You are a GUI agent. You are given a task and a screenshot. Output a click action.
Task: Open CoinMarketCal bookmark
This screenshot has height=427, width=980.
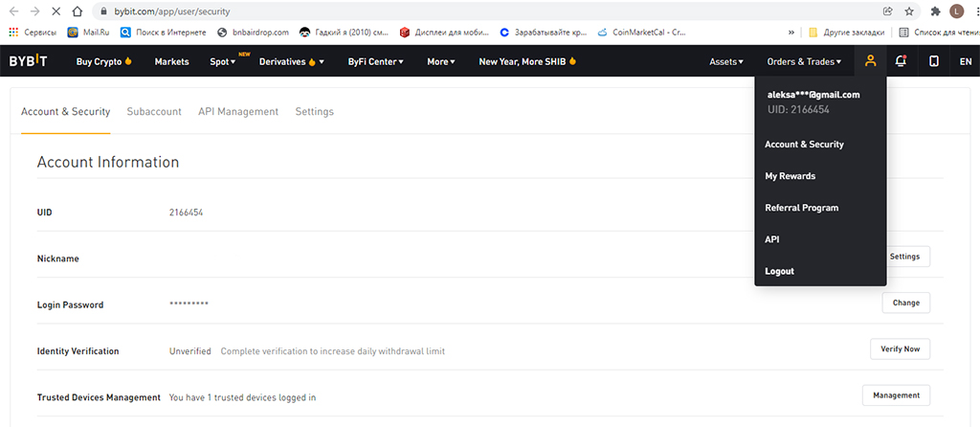pos(642,32)
